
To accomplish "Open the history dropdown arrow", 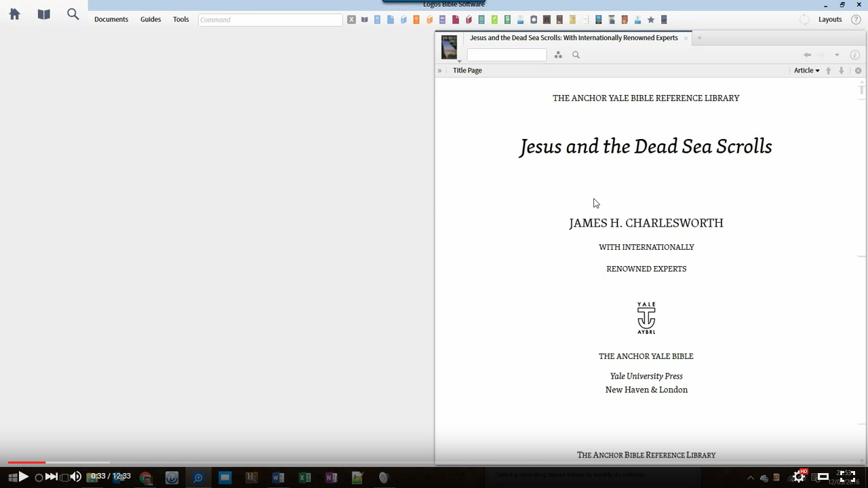I will [837, 55].
